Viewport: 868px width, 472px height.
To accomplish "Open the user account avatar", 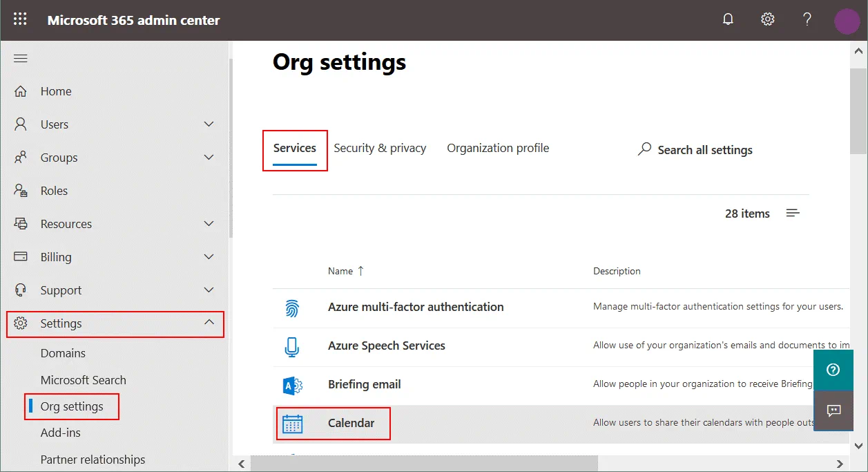I will 847,21.
